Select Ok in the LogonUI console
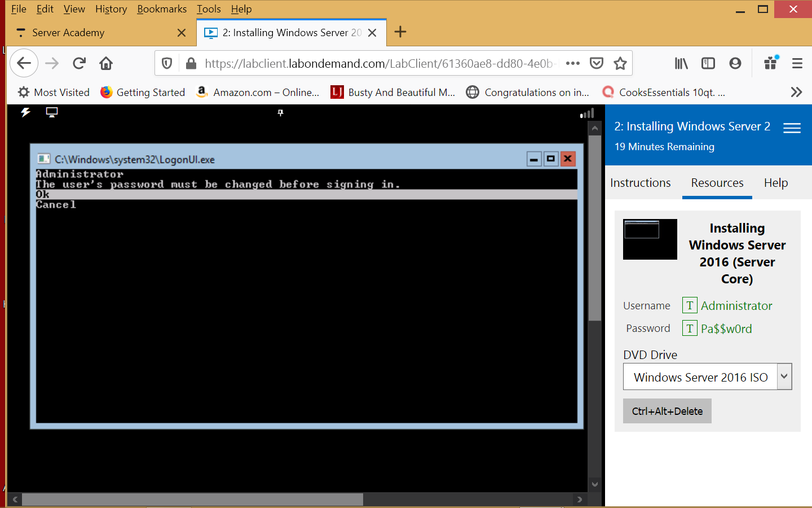Image resolution: width=812 pixels, height=508 pixels. tap(43, 195)
